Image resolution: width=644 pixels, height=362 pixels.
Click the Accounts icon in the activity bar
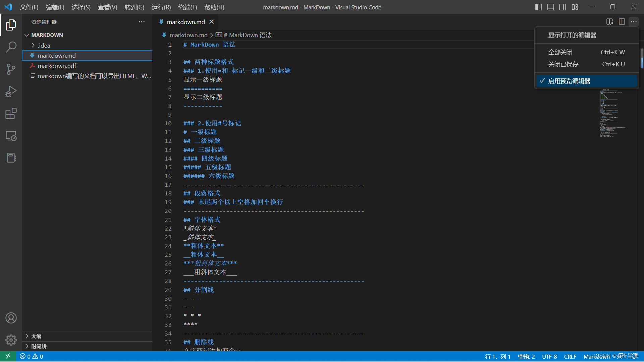point(11,318)
